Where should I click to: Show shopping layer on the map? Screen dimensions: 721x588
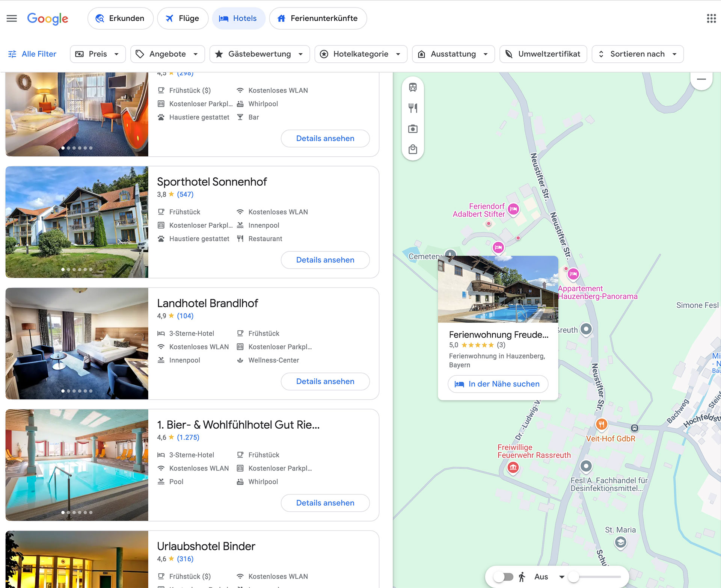tap(413, 150)
